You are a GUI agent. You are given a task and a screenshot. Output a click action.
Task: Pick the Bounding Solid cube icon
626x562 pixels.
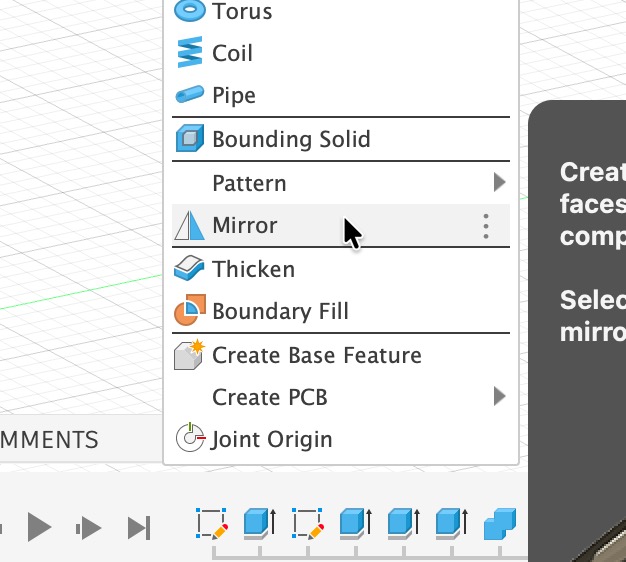(x=189, y=139)
